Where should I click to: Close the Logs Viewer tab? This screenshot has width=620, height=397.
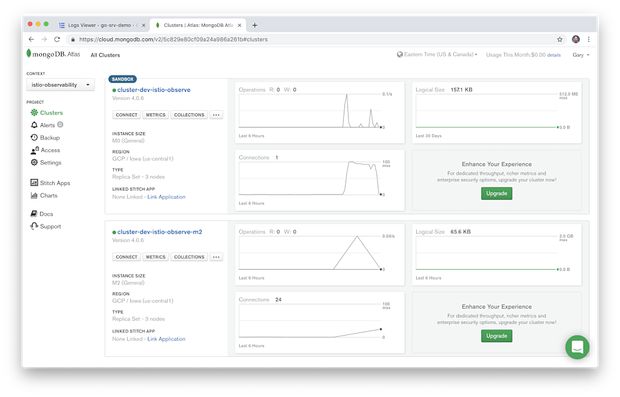[143, 25]
